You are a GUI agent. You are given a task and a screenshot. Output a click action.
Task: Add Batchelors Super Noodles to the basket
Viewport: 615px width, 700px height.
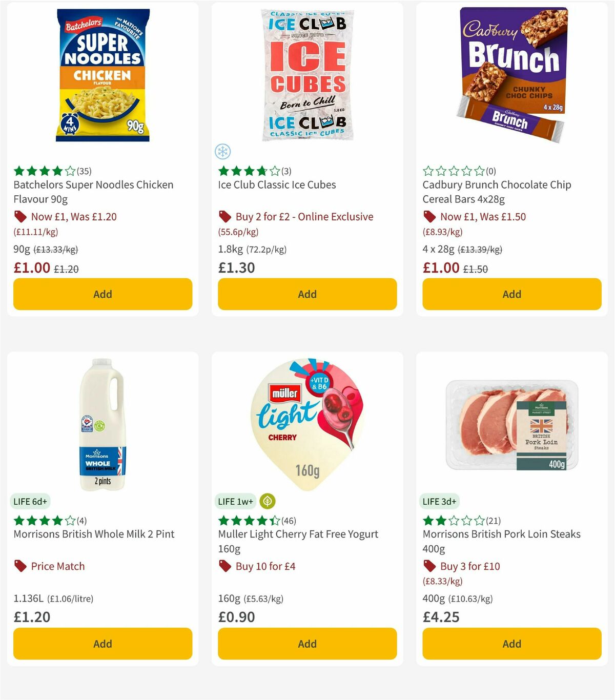(102, 294)
